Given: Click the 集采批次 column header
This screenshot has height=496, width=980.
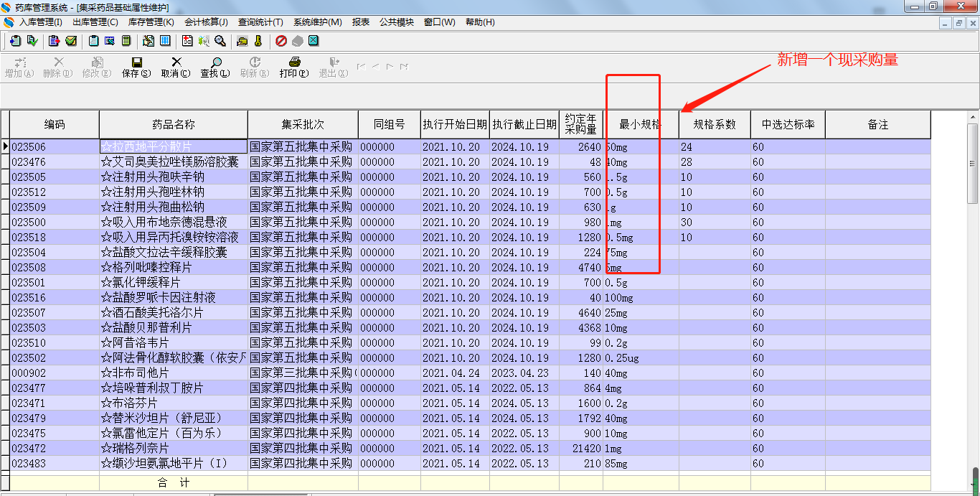Looking at the screenshot, I should (303, 124).
